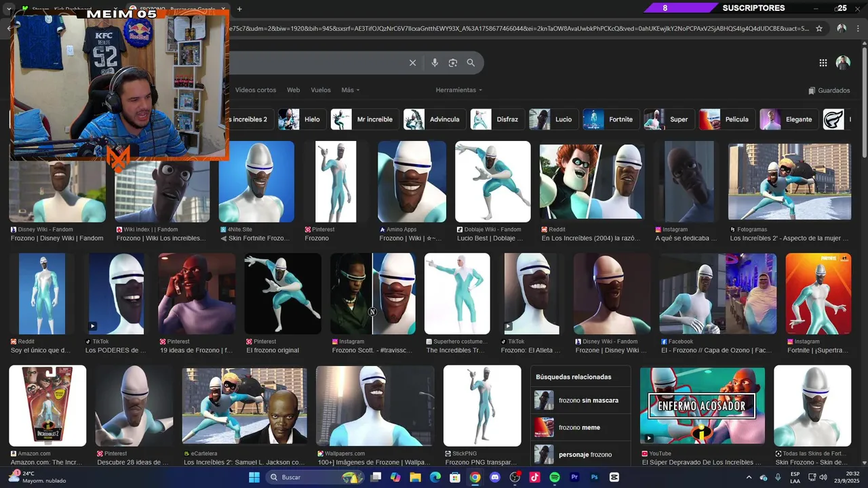The height and width of the screenshot is (488, 868).
Task: Filter images by the Elegante chip
Action: pos(789,119)
